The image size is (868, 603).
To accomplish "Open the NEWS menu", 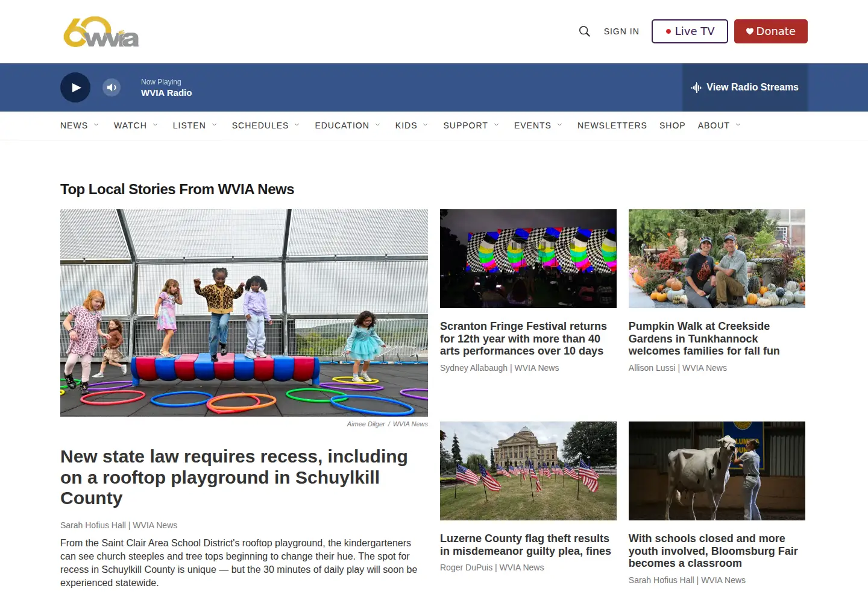I will (74, 125).
